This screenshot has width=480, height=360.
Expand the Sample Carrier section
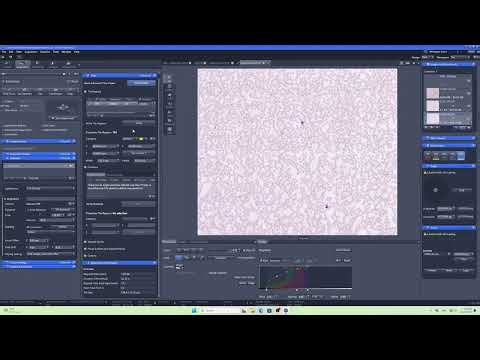tap(95, 242)
